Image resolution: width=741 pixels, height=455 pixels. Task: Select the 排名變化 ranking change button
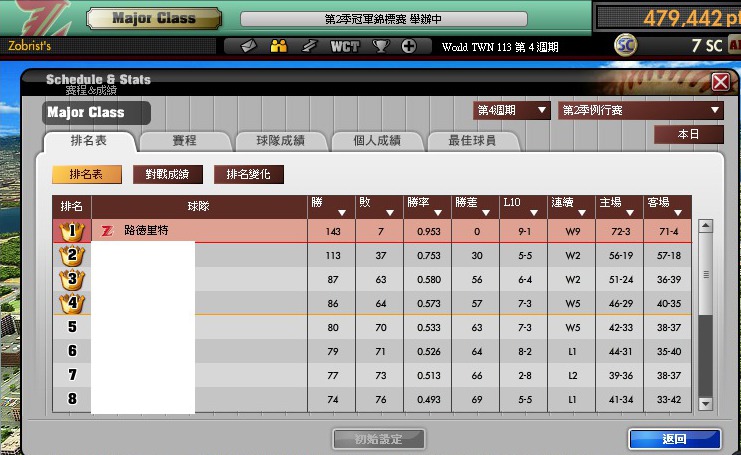[249, 174]
